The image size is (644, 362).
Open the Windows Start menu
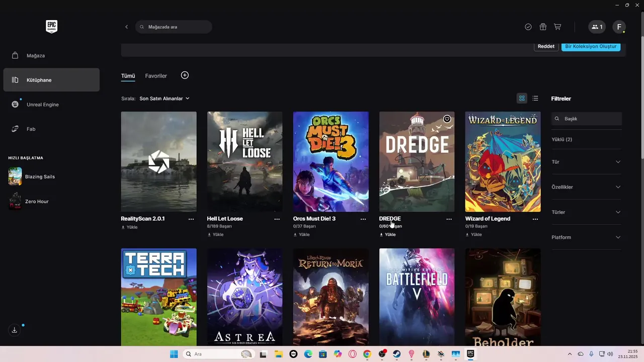pyautogui.click(x=174, y=354)
